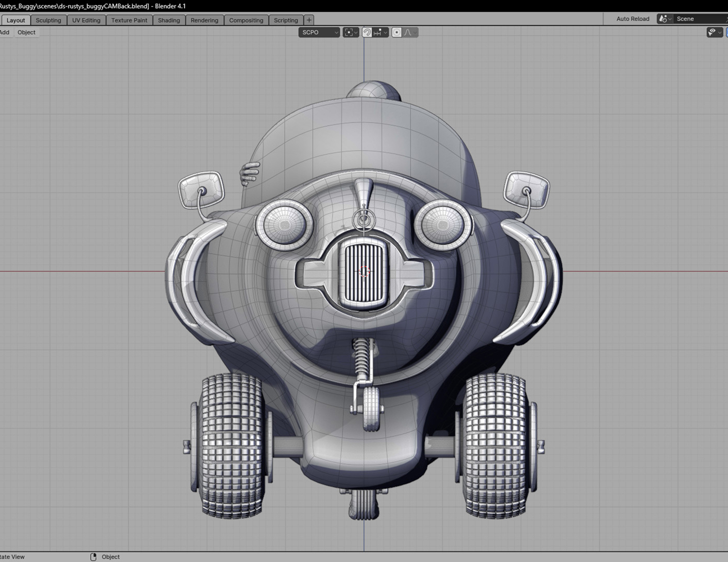Screen dimensions: 728x562
Task: Switch to the UV Editing workspace tab
Action: [x=86, y=20]
